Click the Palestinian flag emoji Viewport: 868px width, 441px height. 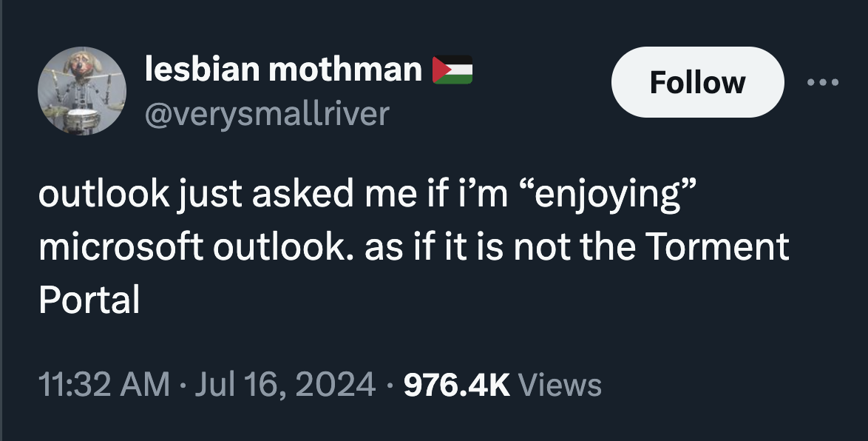452,68
